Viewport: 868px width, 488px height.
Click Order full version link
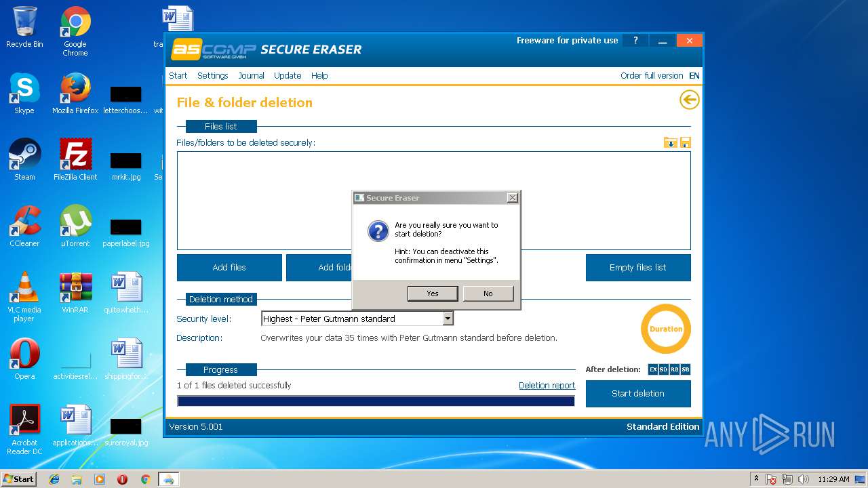(652, 76)
